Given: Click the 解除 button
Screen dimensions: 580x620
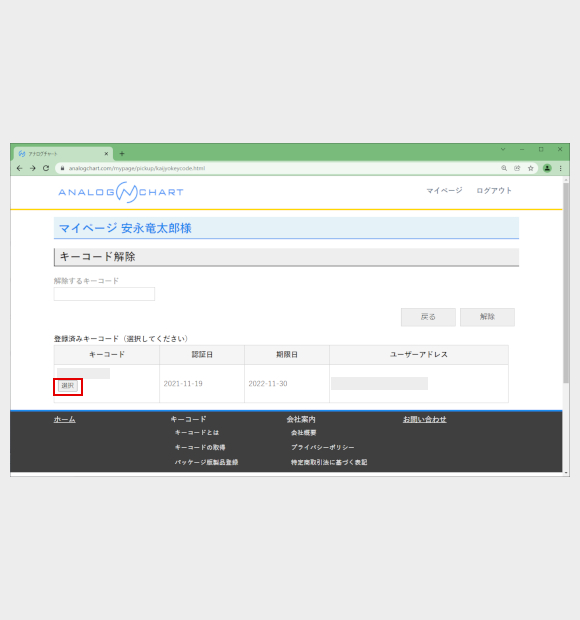Looking at the screenshot, I should coord(487,317).
